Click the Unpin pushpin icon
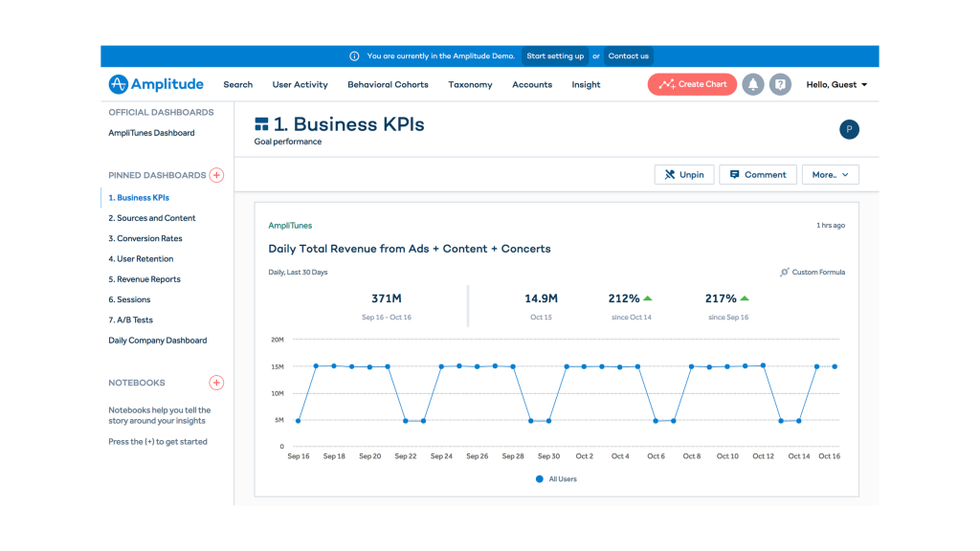This screenshot has height=551, width=980. click(670, 174)
